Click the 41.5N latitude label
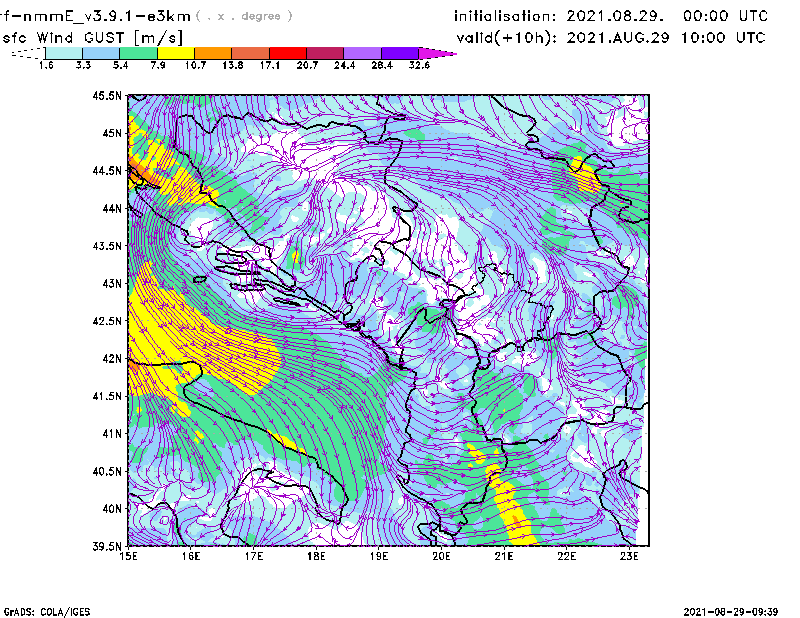Image resolution: width=800 pixels, height=618 pixels. click(x=107, y=396)
